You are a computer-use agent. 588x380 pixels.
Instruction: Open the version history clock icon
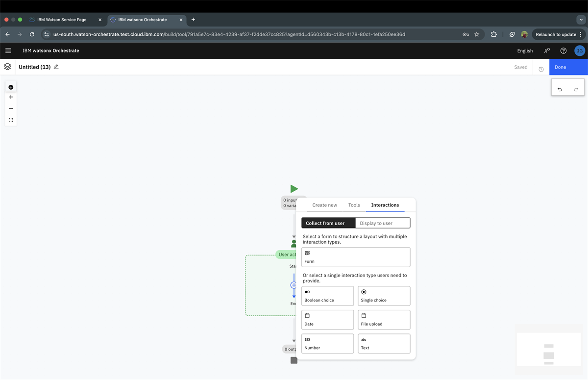coord(541,69)
